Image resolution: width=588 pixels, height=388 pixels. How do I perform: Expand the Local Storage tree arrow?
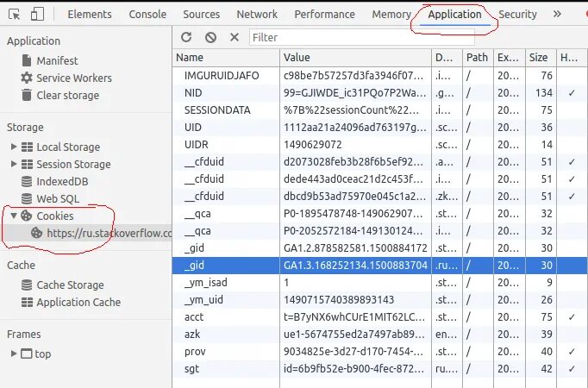[14, 147]
